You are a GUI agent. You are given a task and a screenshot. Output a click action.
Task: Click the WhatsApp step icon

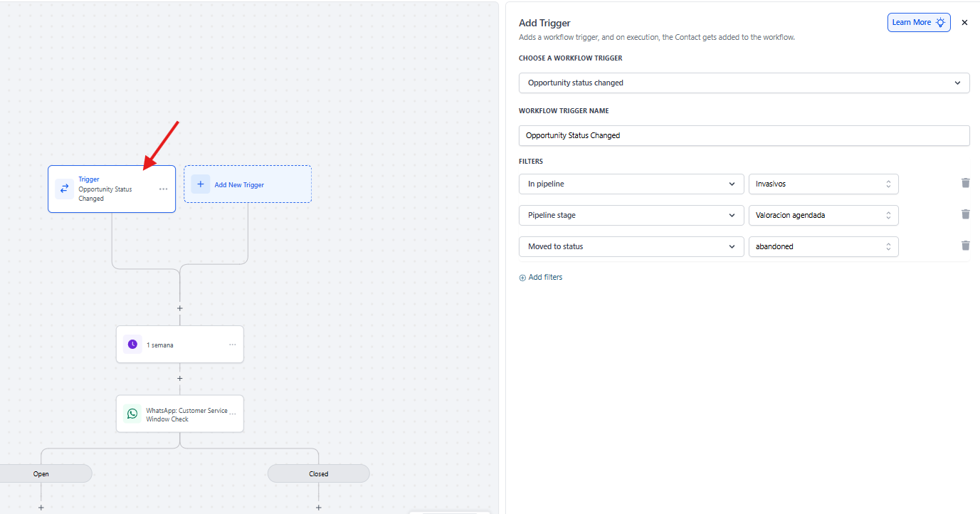point(132,414)
